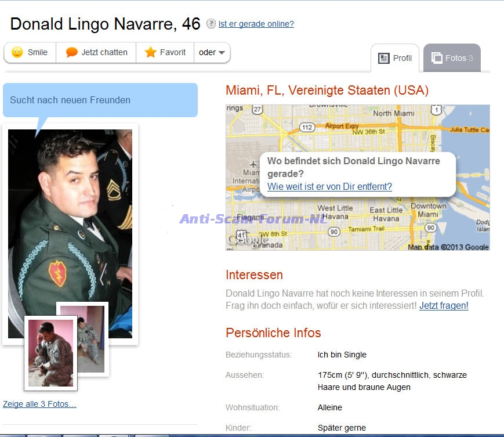The width and height of the screenshot is (504, 437).
Task: Click the gold star Favorit icon
Action: pyautogui.click(x=150, y=52)
